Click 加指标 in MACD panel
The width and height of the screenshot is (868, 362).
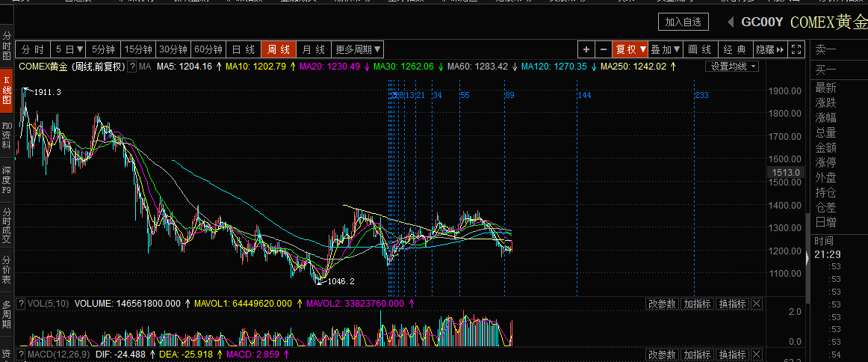pyautogui.click(x=696, y=355)
